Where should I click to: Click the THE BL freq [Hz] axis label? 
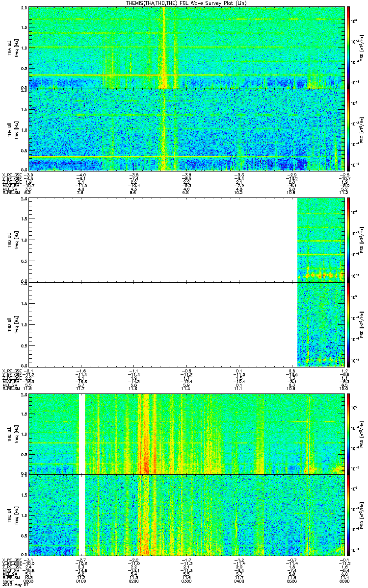16,434
